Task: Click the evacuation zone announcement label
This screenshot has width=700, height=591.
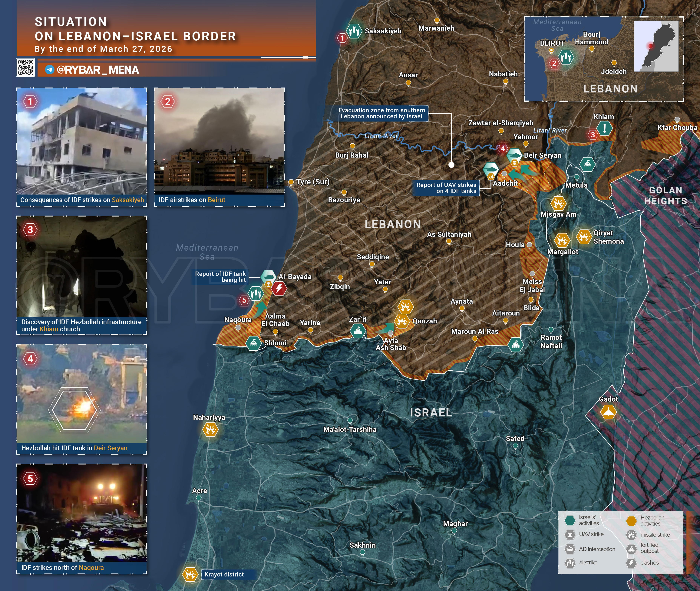Action: point(381,113)
